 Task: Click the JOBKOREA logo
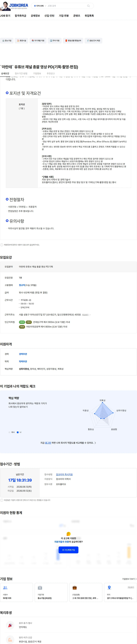click(18, 5)
